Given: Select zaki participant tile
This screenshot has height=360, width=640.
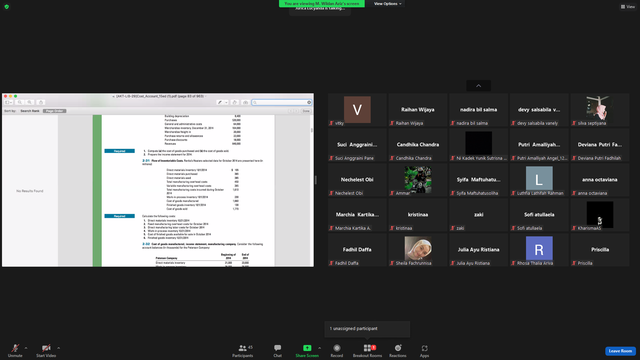Looking at the screenshot, I should point(478,215).
